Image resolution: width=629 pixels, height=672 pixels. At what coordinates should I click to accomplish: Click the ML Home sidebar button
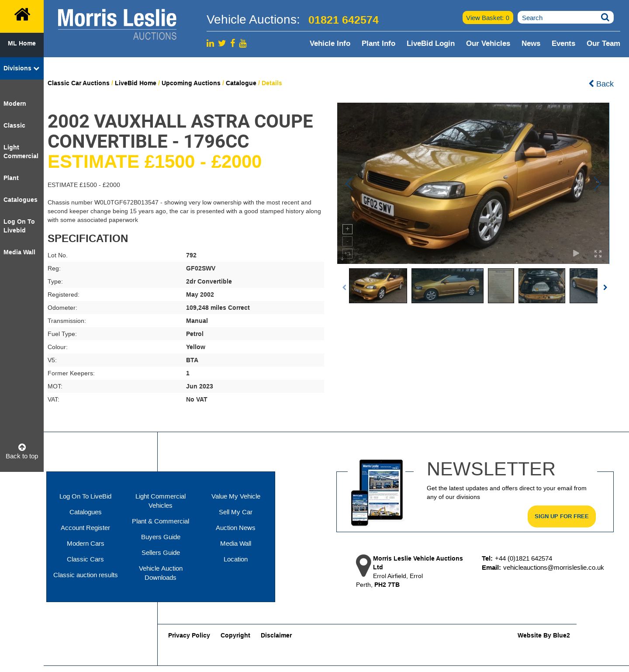22,43
